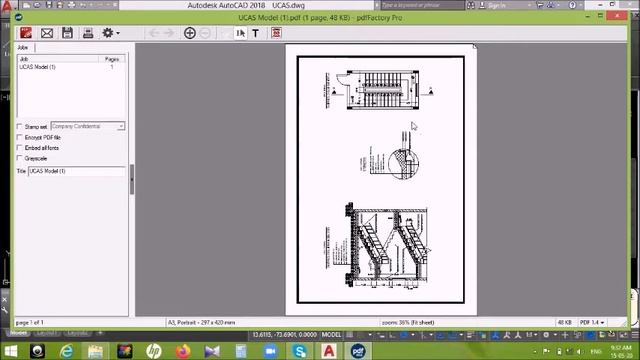
Task: Click the side panel collapse handle
Action: pyautogui.click(x=132, y=179)
